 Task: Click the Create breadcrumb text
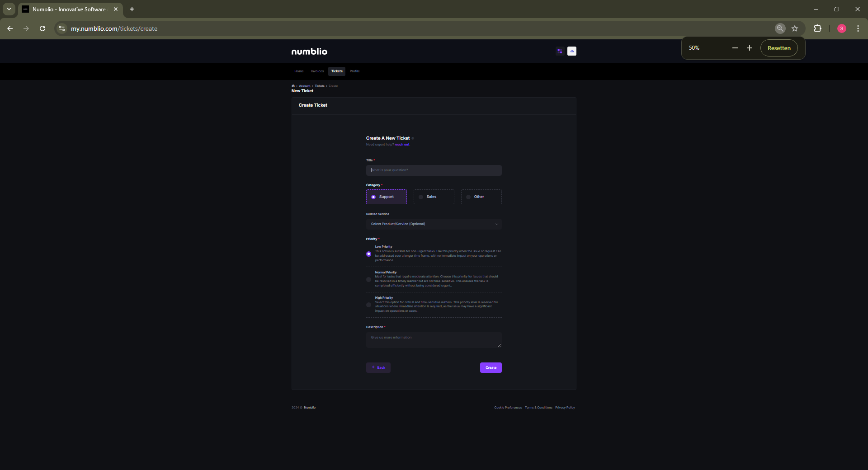(x=333, y=86)
